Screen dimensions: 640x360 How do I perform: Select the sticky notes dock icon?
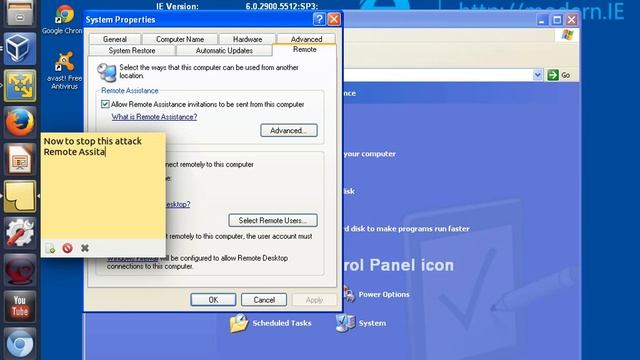click(20, 197)
